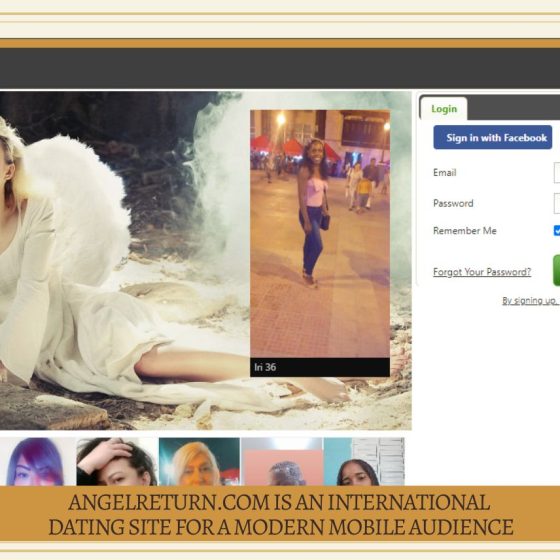Sign in with Facebook button

tap(492, 138)
